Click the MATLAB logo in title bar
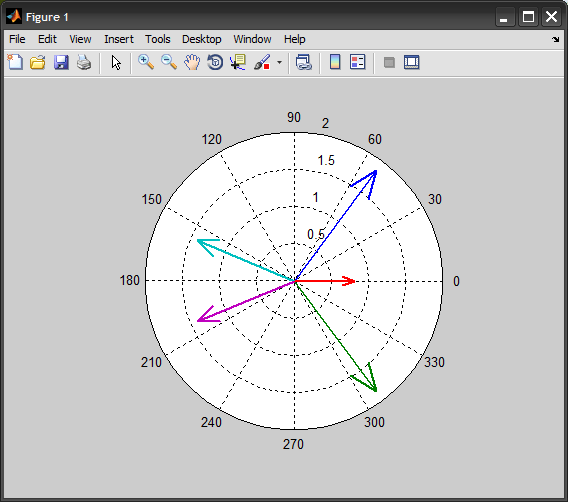This screenshot has width=568, height=502. 14,17
